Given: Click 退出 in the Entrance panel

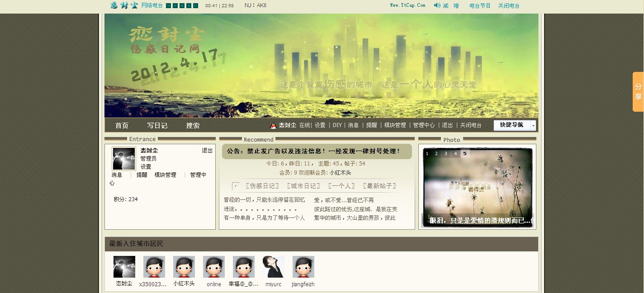Looking at the screenshot, I should point(207,151).
